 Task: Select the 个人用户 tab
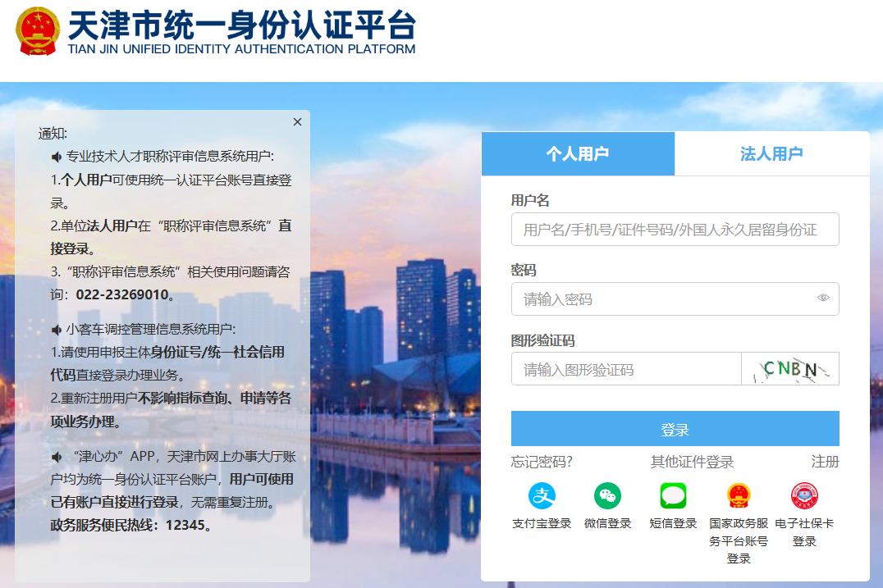(578, 153)
